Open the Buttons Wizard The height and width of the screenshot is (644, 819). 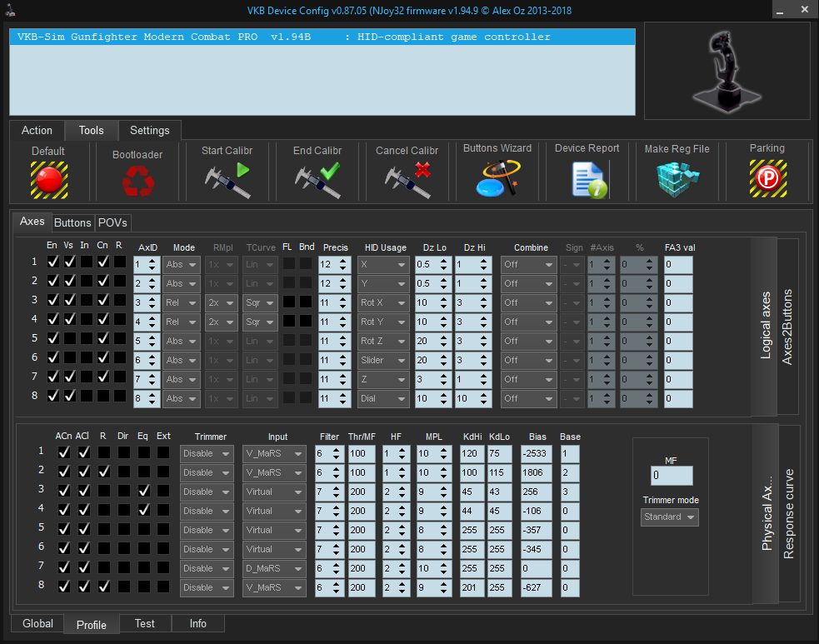coord(497,178)
